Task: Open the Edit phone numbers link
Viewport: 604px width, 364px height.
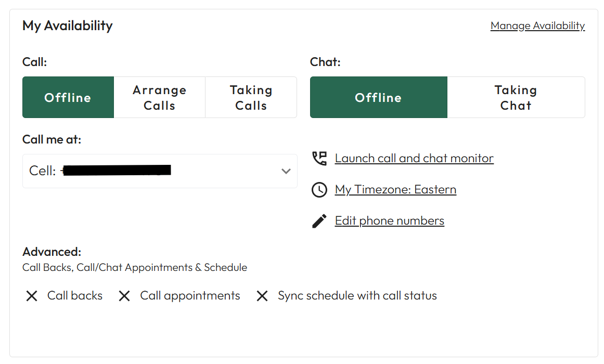Action: pos(390,221)
